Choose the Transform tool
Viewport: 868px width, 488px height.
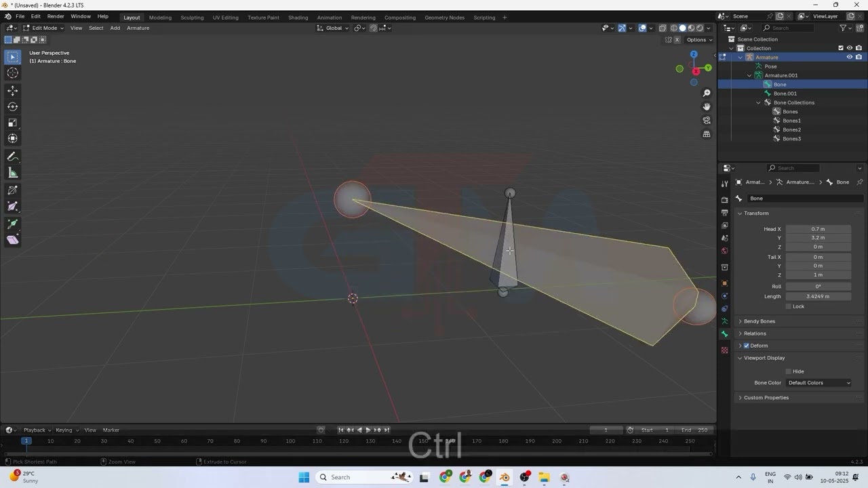pos(12,138)
